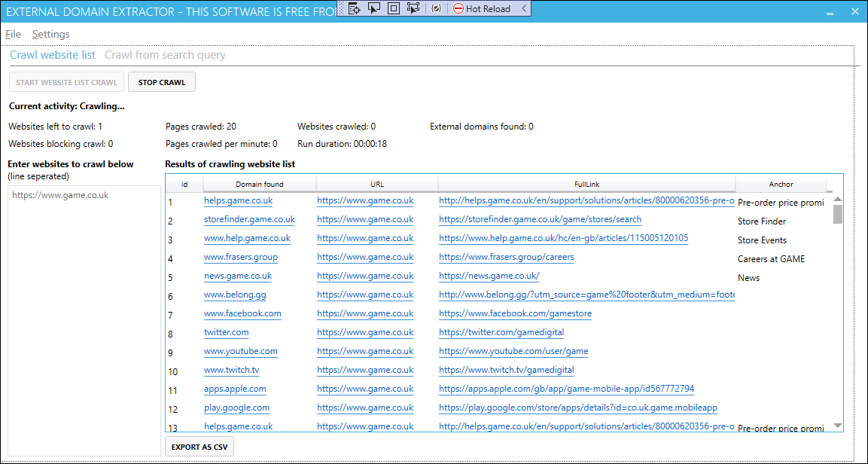Open https://news.game.co.uk/ full link
Screen dimensions: 868x464
click(489, 276)
